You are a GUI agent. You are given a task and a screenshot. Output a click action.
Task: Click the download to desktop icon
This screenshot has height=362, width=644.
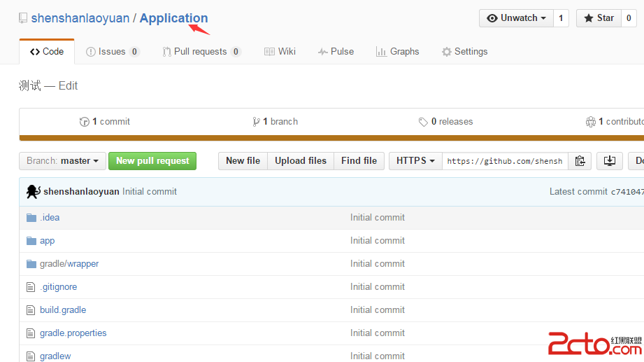[610, 161]
